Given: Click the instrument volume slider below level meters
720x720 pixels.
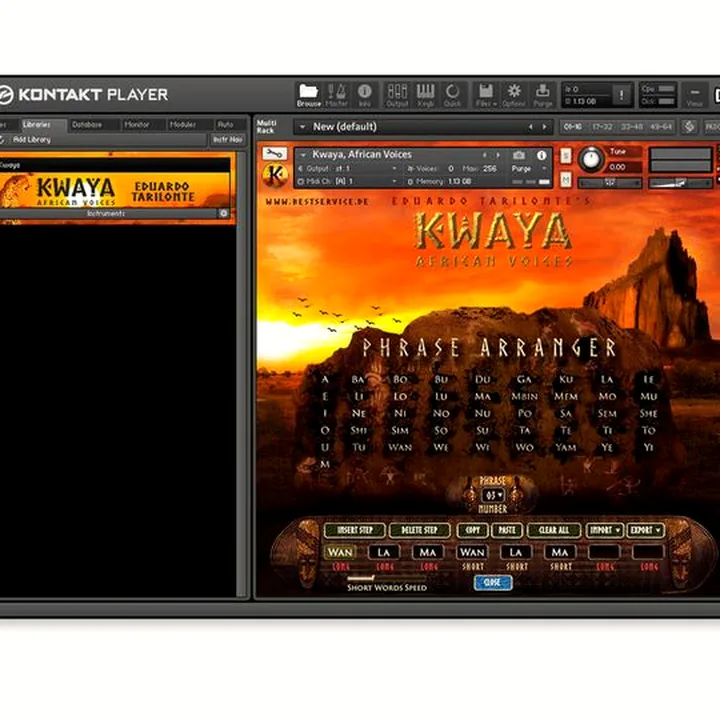Looking at the screenshot, I should tap(681, 183).
